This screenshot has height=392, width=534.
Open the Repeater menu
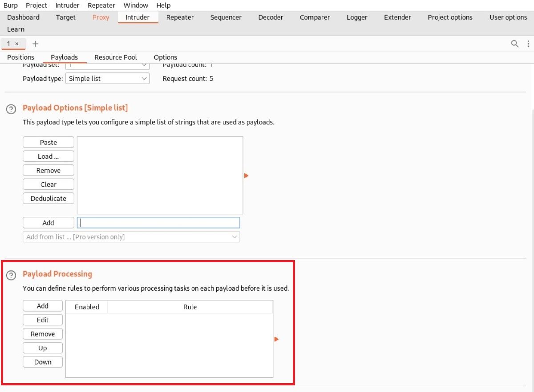[x=101, y=5]
